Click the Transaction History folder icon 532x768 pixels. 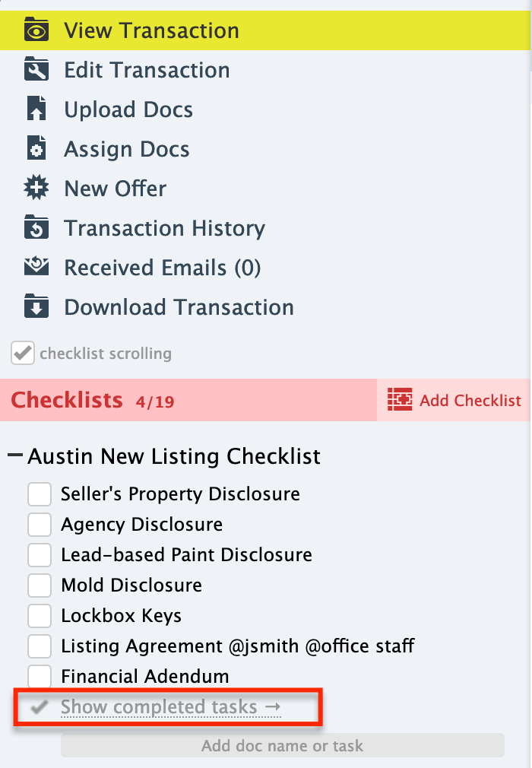(36, 228)
